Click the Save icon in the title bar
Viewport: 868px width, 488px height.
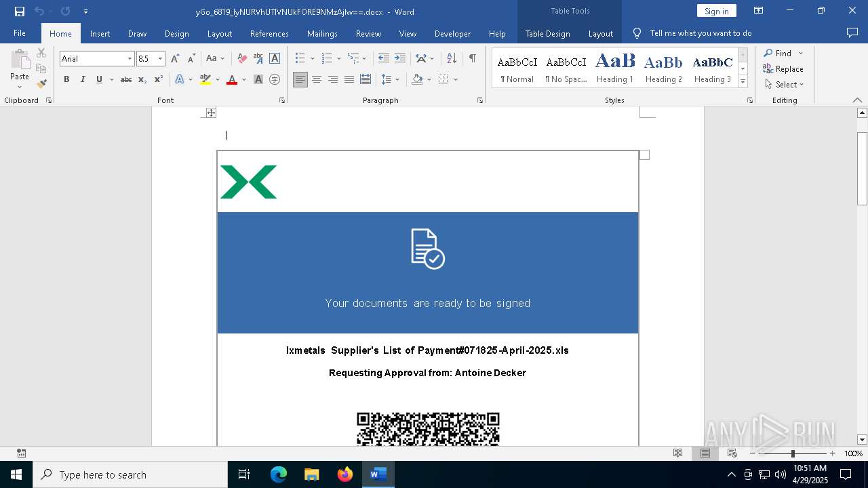20,12
